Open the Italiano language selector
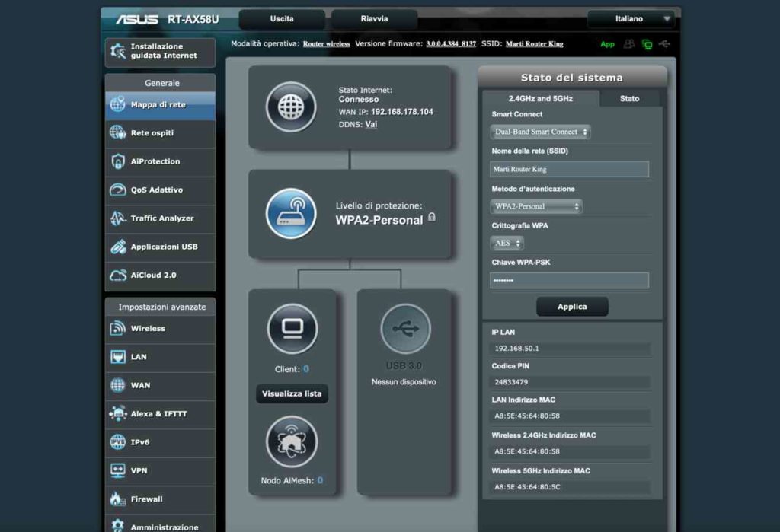The image size is (780, 532). 631,19
